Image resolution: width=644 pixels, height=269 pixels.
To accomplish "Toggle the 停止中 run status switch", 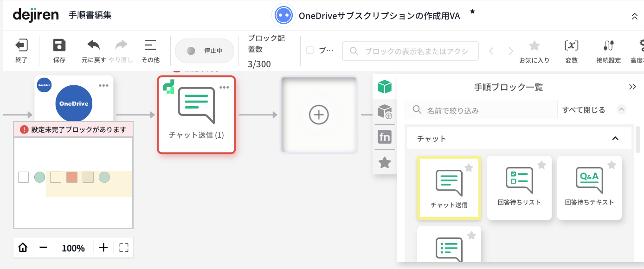I will click(205, 51).
